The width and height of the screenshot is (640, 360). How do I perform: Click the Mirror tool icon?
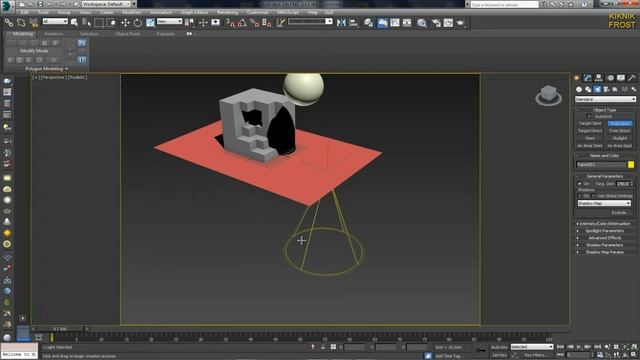pos(341,23)
